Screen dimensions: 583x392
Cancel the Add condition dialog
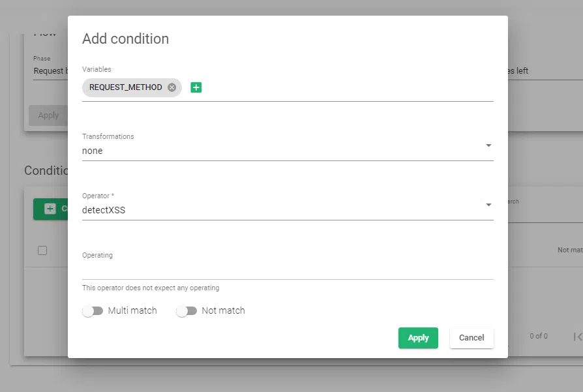pos(471,338)
